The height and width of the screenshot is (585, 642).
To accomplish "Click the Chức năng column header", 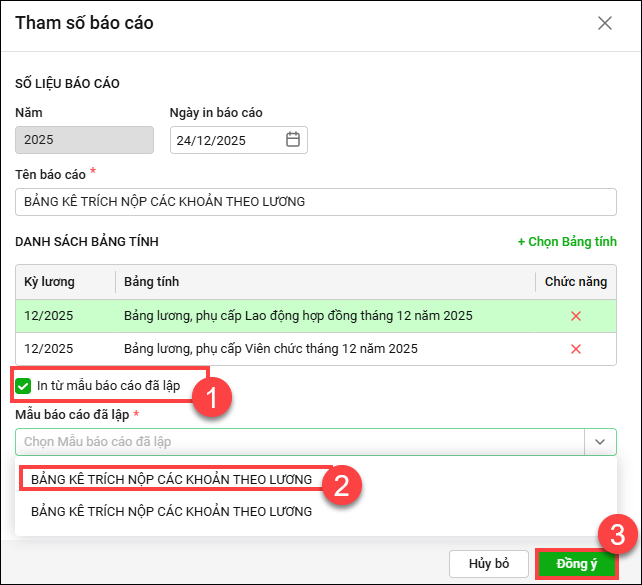I will coord(575,282).
